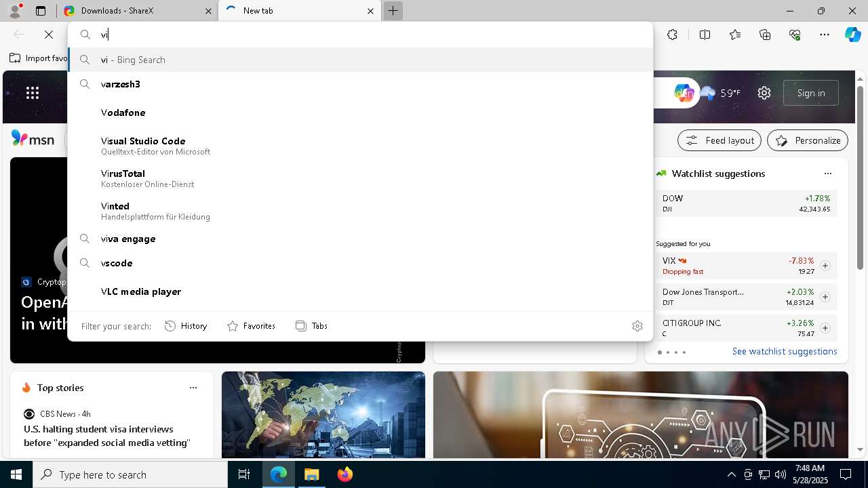Choose the vscode suggestion
This screenshot has width=868, height=488.
[361, 263]
